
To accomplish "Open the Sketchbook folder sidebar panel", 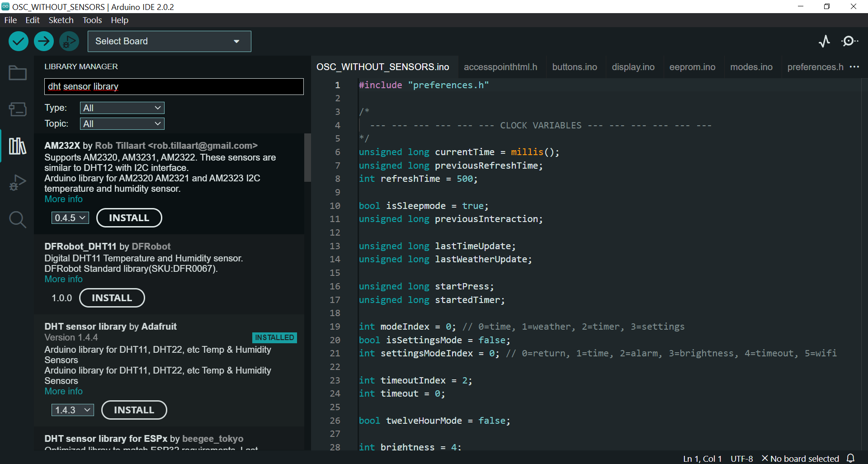I will click(18, 73).
